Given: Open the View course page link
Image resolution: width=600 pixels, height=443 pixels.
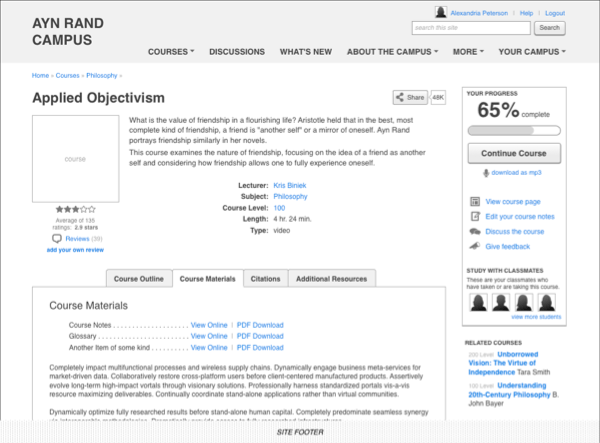Looking at the screenshot, I should 513,202.
